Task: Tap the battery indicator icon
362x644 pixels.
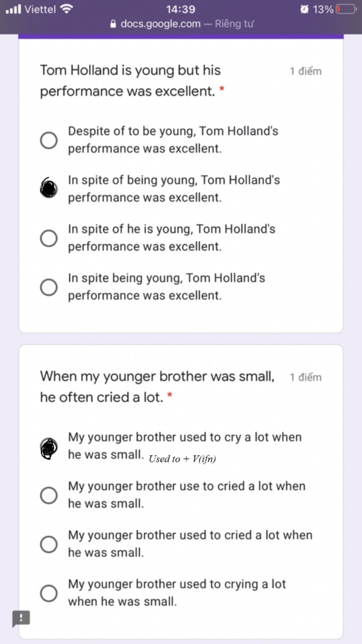Action: pos(347,9)
